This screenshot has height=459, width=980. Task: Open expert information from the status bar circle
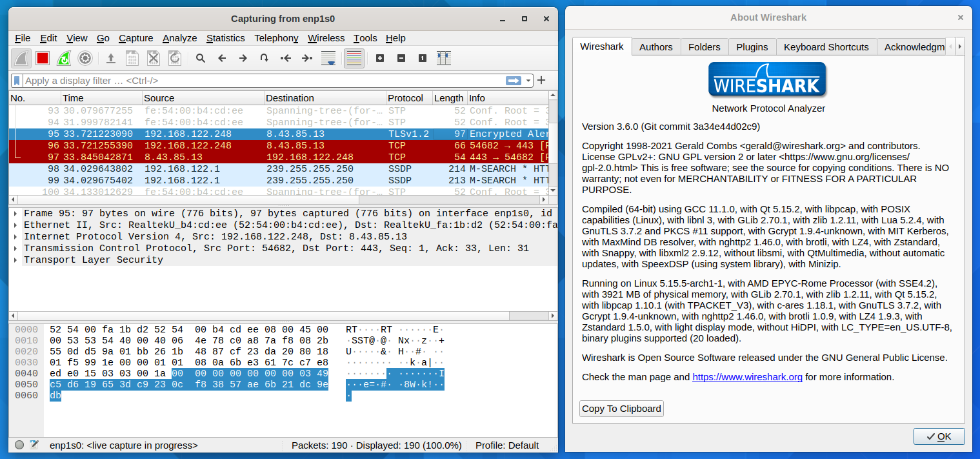pos(19,445)
